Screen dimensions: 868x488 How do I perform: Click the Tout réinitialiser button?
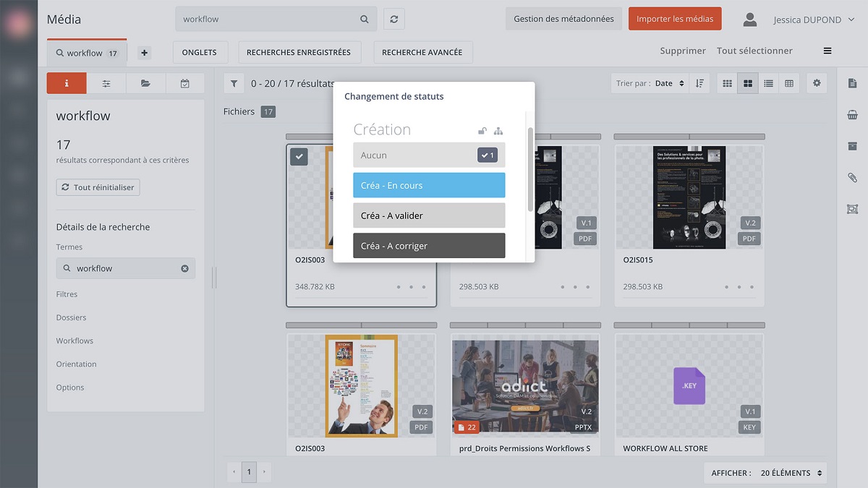(98, 187)
